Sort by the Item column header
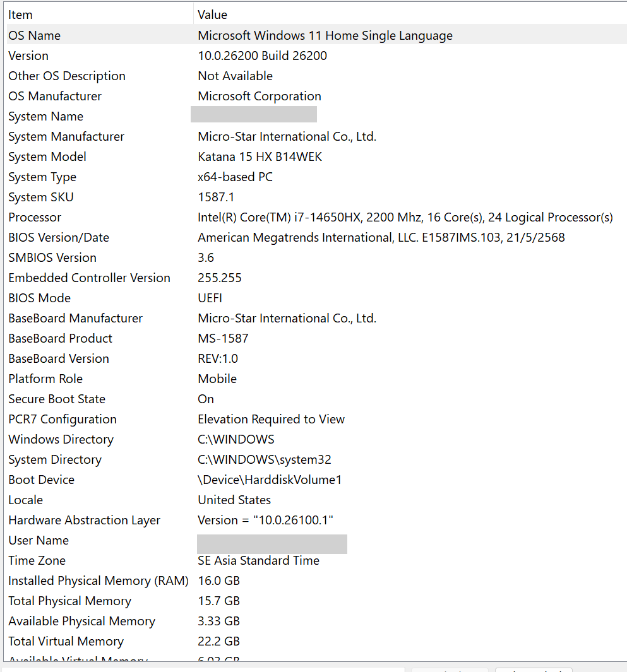The height and width of the screenshot is (672, 627). (x=100, y=15)
